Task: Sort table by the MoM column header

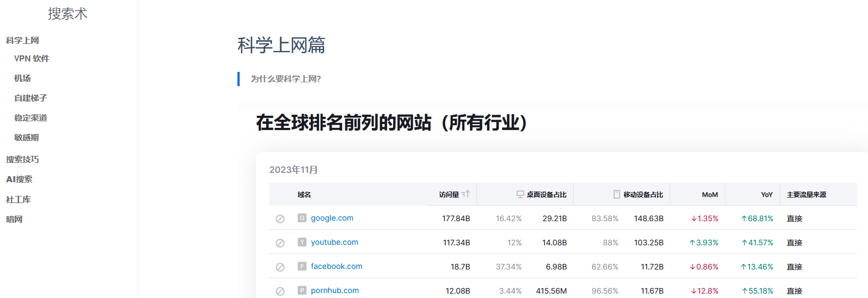Action: pyautogui.click(x=710, y=194)
